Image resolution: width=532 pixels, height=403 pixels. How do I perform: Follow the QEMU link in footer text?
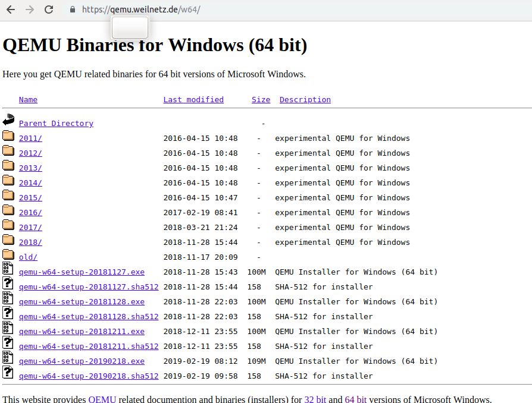click(102, 399)
